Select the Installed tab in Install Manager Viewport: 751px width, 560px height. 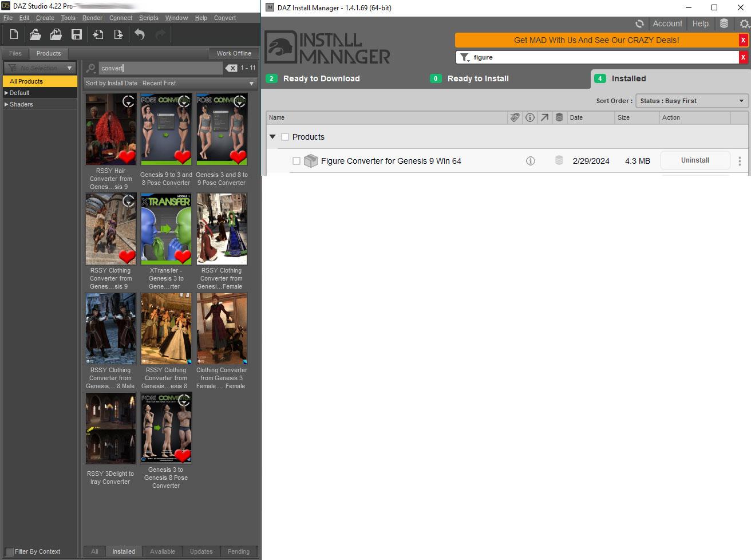[x=670, y=79]
